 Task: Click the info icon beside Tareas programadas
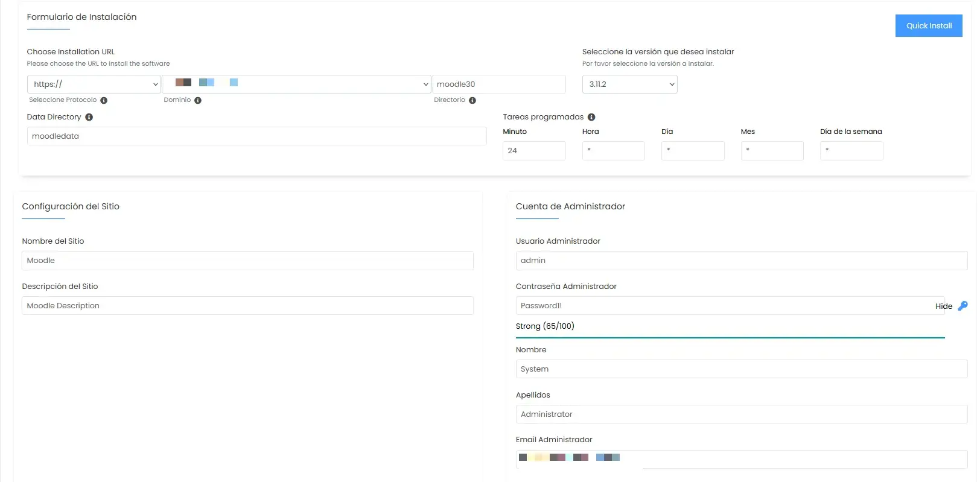point(591,117)
